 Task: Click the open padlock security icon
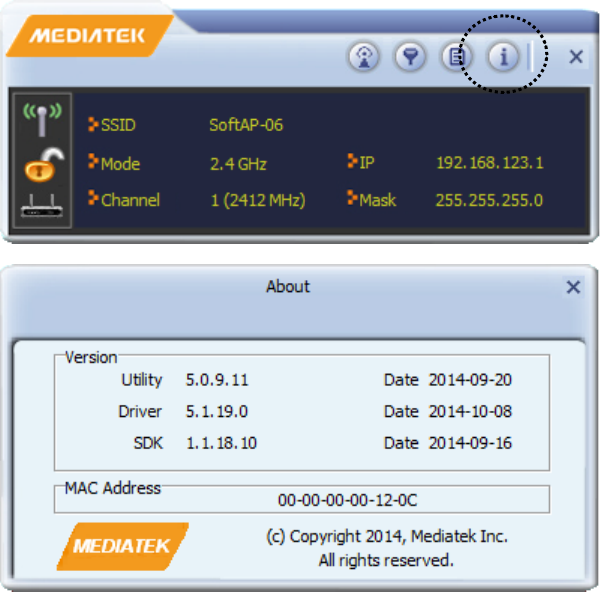(x=44, y=164)
